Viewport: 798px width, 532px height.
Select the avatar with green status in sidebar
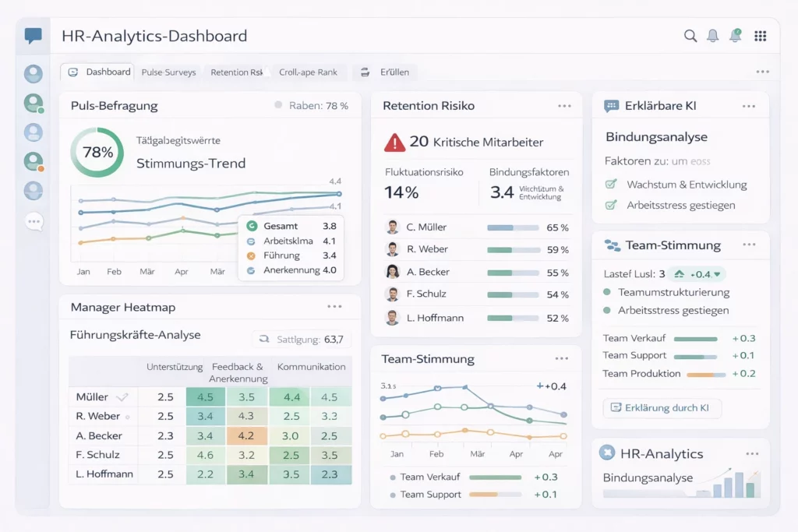coord(33,103)
